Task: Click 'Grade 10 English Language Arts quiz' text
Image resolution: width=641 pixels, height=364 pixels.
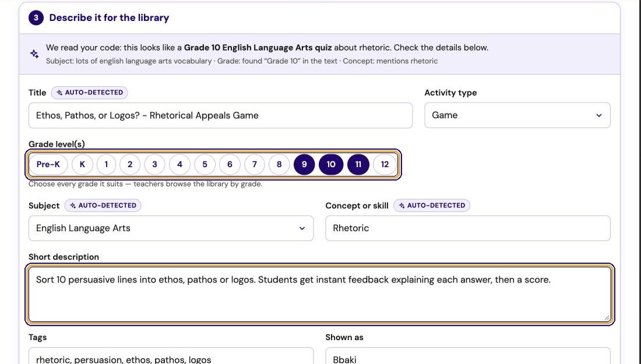Action: [x=258, y=47]
